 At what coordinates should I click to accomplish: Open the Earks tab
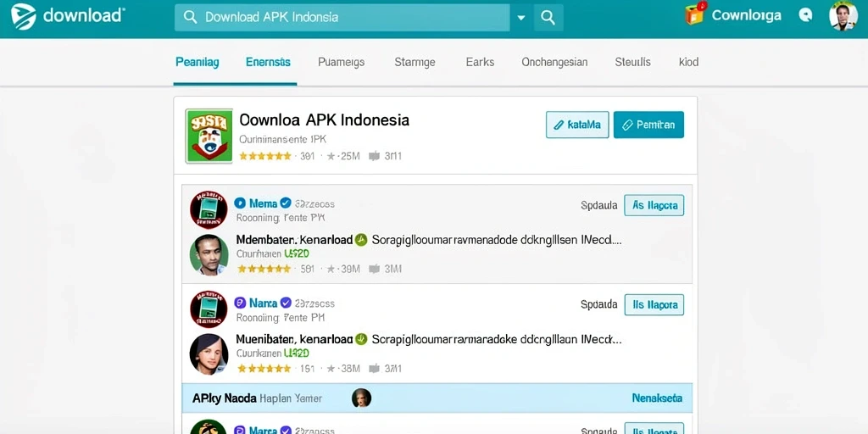480,62
